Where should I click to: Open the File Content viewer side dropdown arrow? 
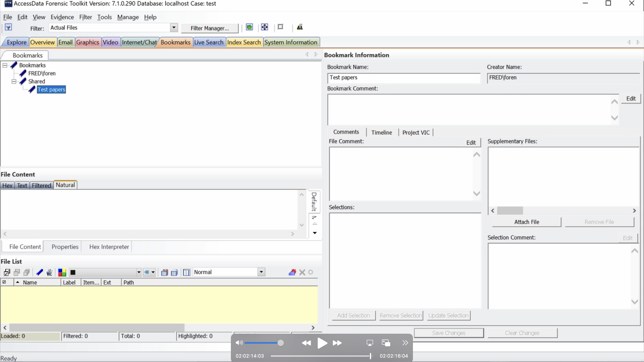pos(315,233)
